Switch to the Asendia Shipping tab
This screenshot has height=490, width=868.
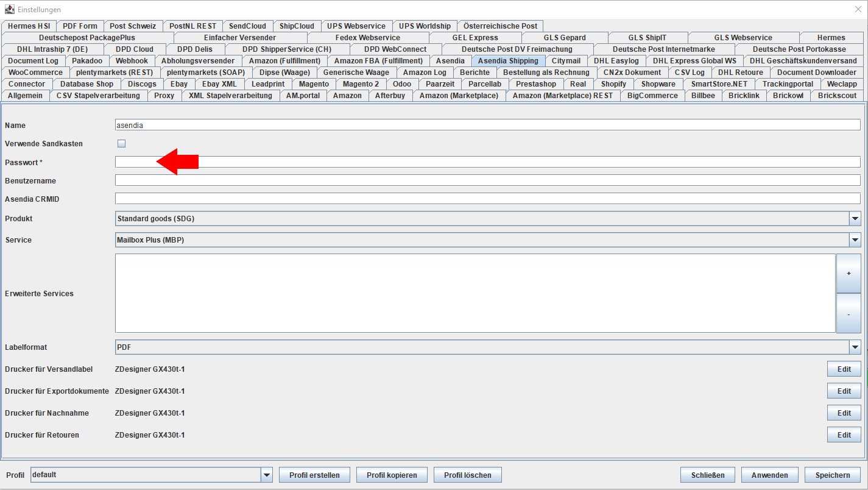point(508,61)
